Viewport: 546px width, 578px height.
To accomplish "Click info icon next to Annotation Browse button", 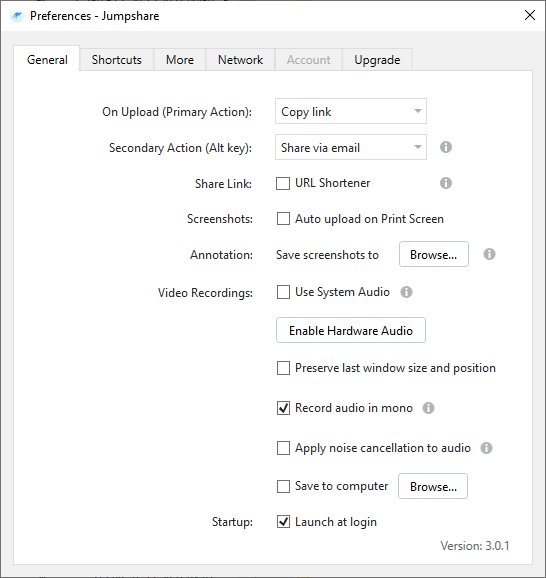I will [x=489, y=254].
